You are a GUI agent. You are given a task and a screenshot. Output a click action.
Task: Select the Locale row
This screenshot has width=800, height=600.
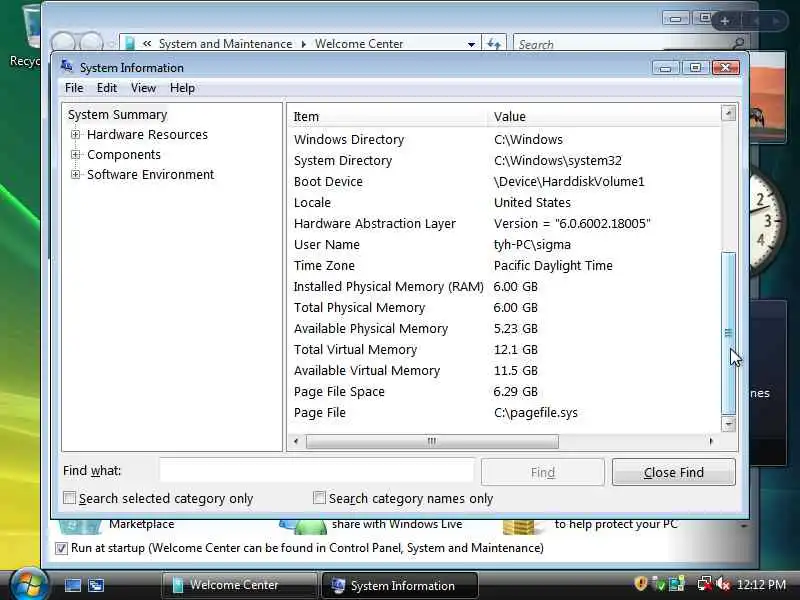(504, 203)
